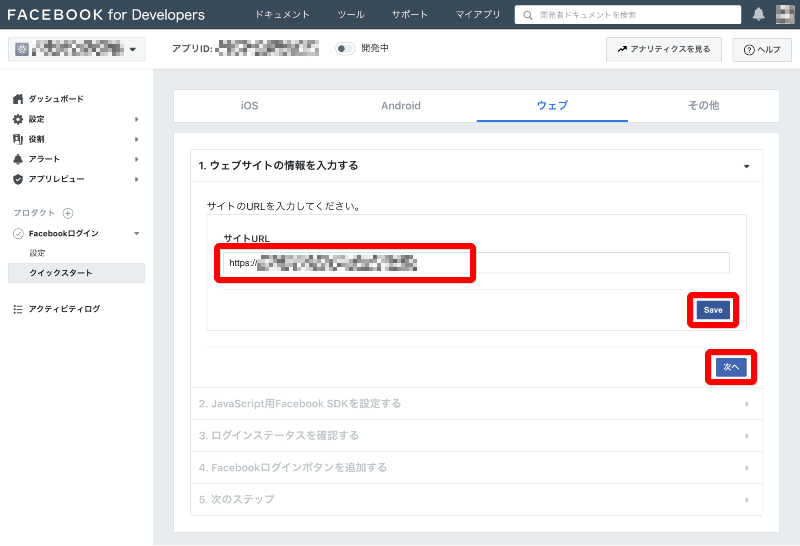This screenshot has height=546, width=800.
Task: Click the search magnifier icon
Action: point(528,15)
